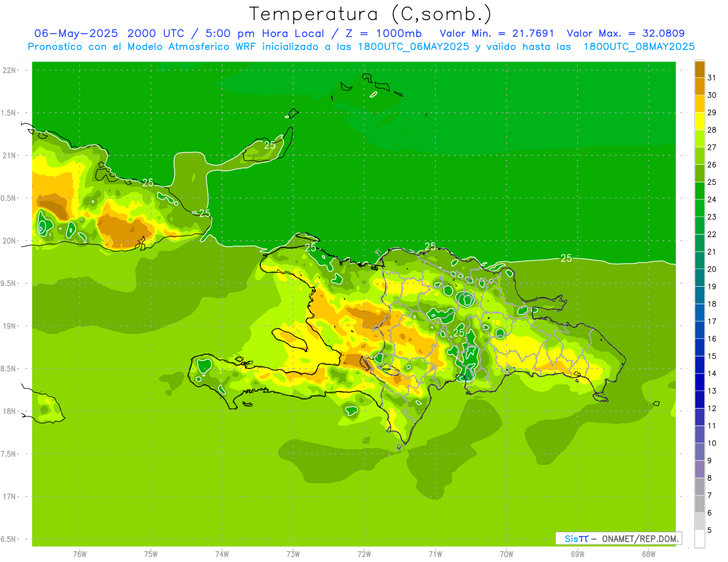
Task: Pick the yellow legend swatch between 28 and 29
Action: tap(699, 121)
